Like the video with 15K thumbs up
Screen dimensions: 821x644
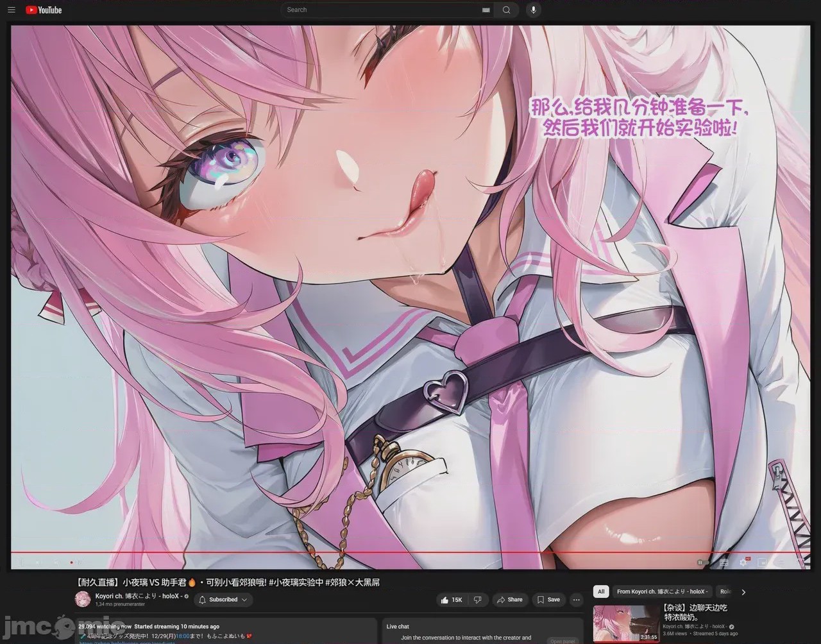[452, 600]
